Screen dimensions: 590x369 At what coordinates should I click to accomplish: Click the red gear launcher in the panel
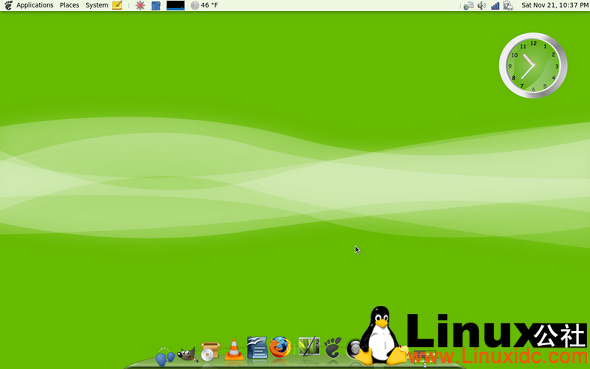[x=140, y=5]
